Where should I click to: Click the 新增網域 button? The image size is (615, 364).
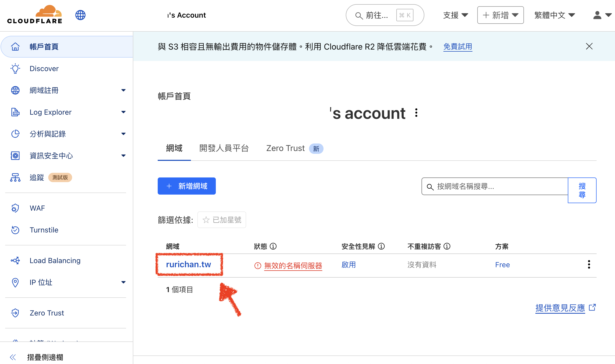(187, 186)
